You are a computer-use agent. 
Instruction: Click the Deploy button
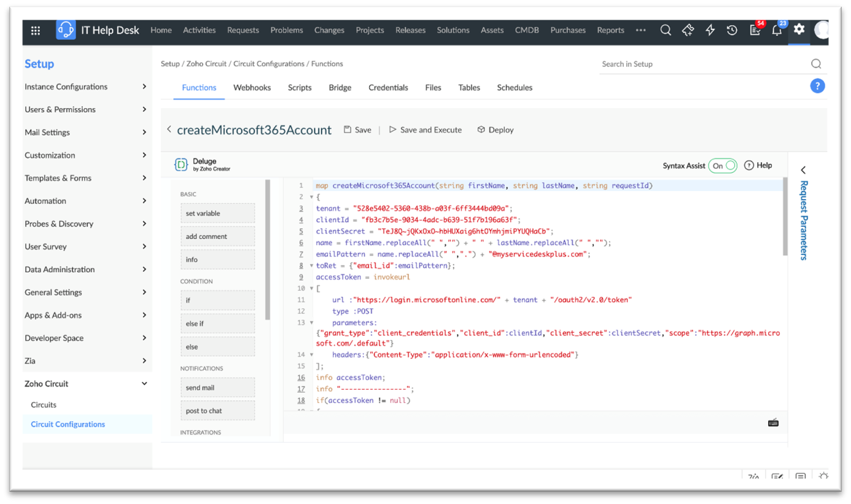tap(495, 130)
